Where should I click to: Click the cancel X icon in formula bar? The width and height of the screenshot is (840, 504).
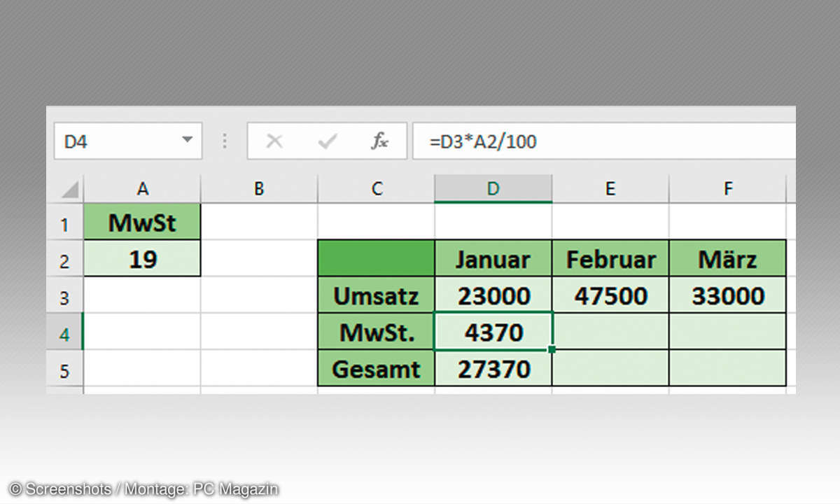pos(274,141)
